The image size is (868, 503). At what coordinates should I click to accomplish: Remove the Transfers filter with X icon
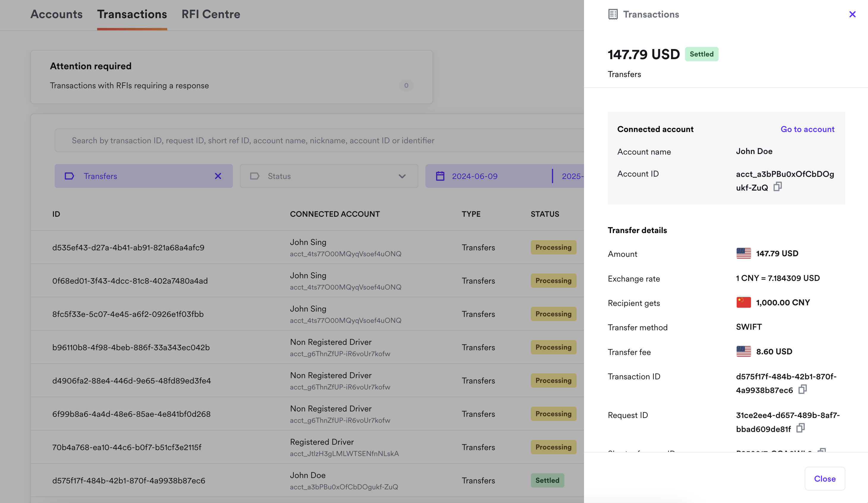218,176
